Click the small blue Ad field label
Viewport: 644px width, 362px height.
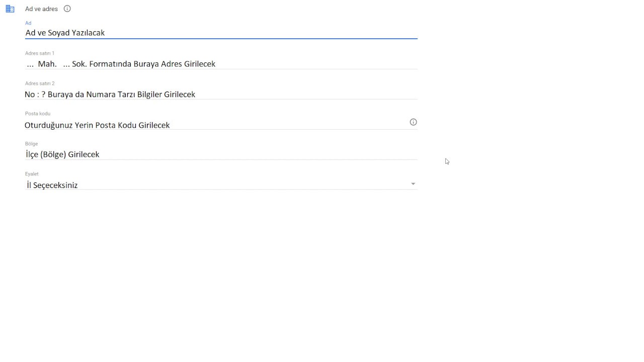[28, 23]
